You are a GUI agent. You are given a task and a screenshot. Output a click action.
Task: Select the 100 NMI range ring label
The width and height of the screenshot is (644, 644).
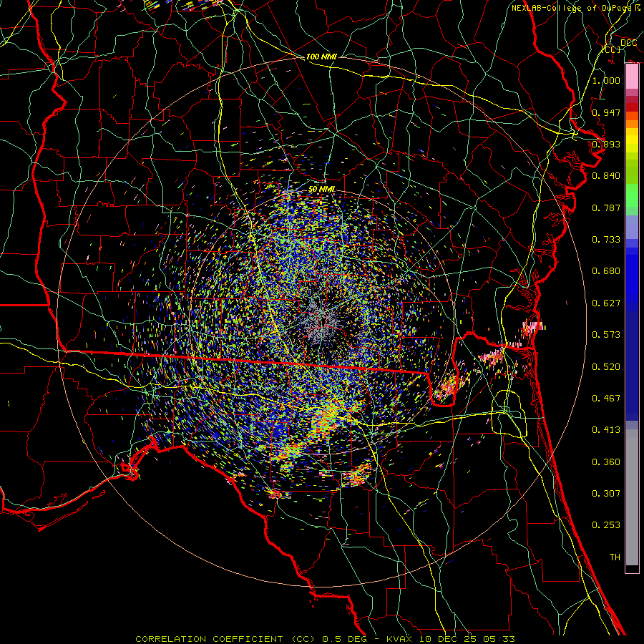tap(321, 57)
